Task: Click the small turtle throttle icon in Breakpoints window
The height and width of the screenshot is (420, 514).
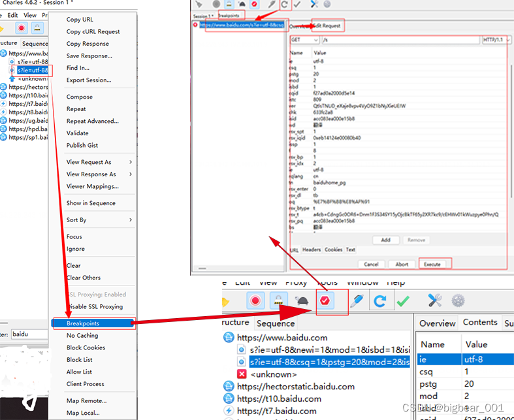Action: (242, 4)
